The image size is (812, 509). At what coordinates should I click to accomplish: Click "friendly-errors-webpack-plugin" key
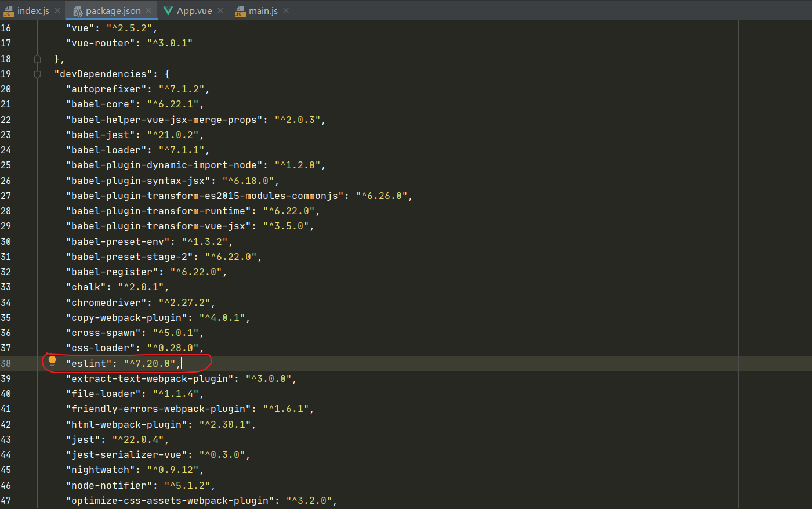click(158, 409)
